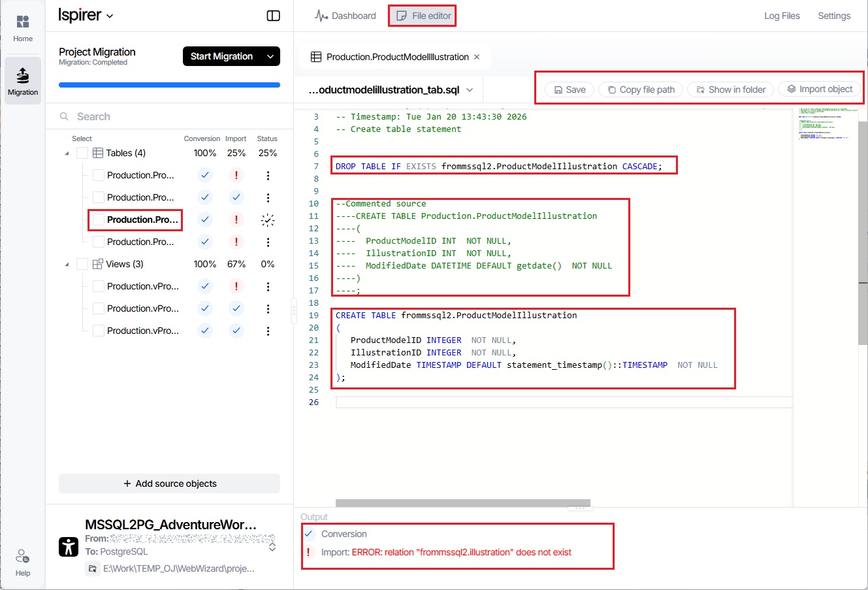Tick the checkbox of the first Production.Pro table
The width and height of the screenshot is (868, 590).
pos(99,175)
